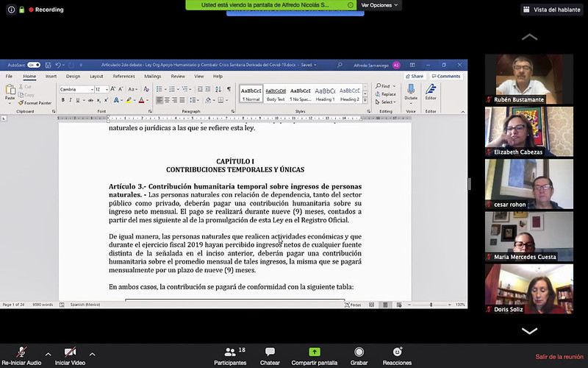
Task: Click the Increase Indent icon
Action: (208, 89)
